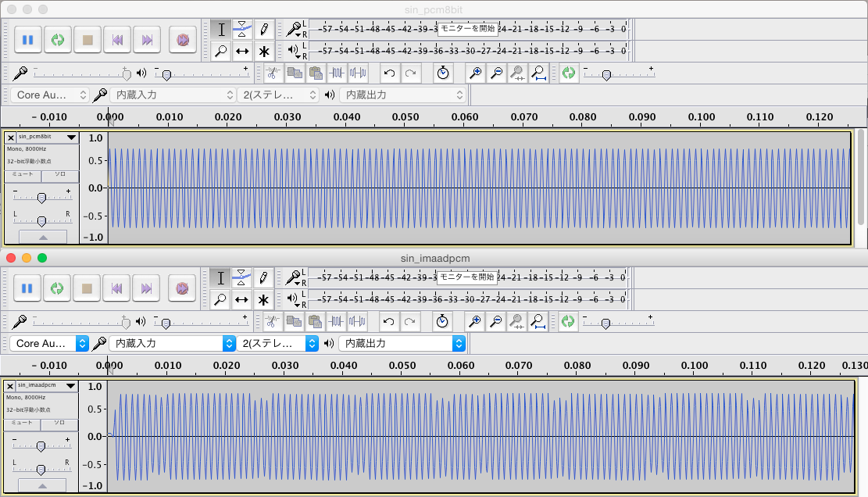Click the sin_pcm8bit track gain slider knob
The height and width of the screenshot is (497, 868).
click(x=41, y=198)
